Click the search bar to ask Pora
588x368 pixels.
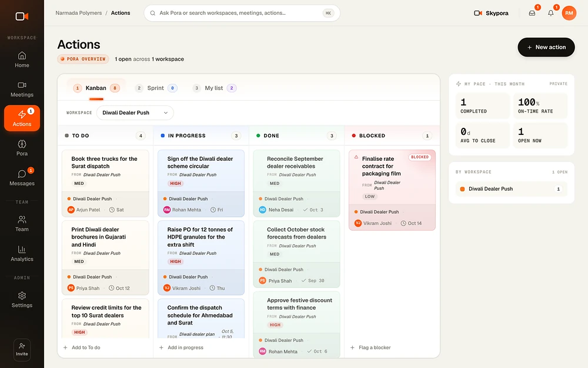pyautogui.click(x=242, y=13)
